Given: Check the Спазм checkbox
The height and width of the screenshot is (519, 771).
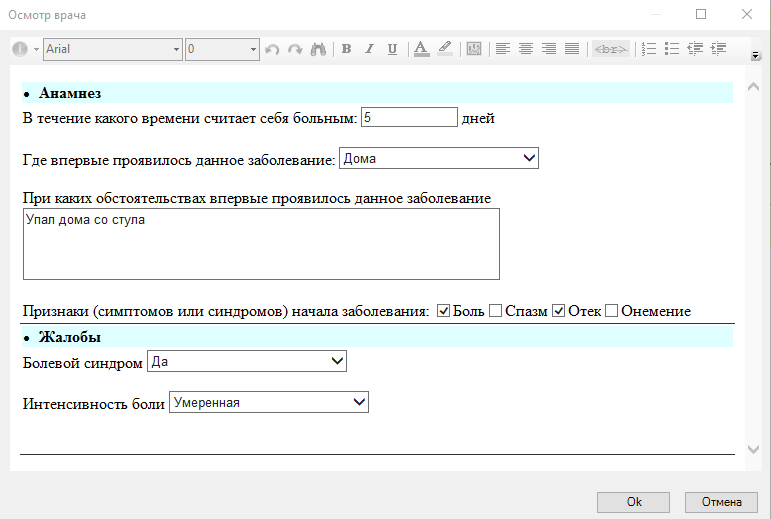Looking at the screenshot, I should 495,311.
